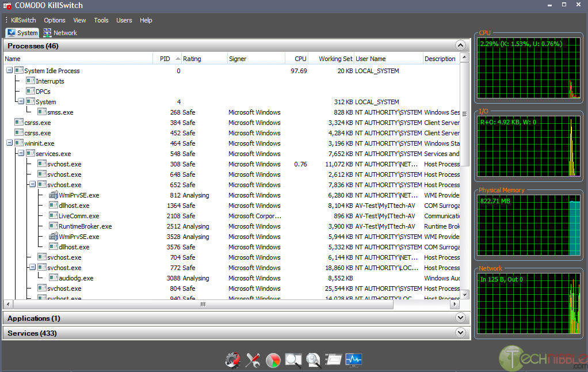The height and width of the screenshot is (372, 588).
Task: Click the folder list icon in bottom toolbar
Action: (334, 360)
